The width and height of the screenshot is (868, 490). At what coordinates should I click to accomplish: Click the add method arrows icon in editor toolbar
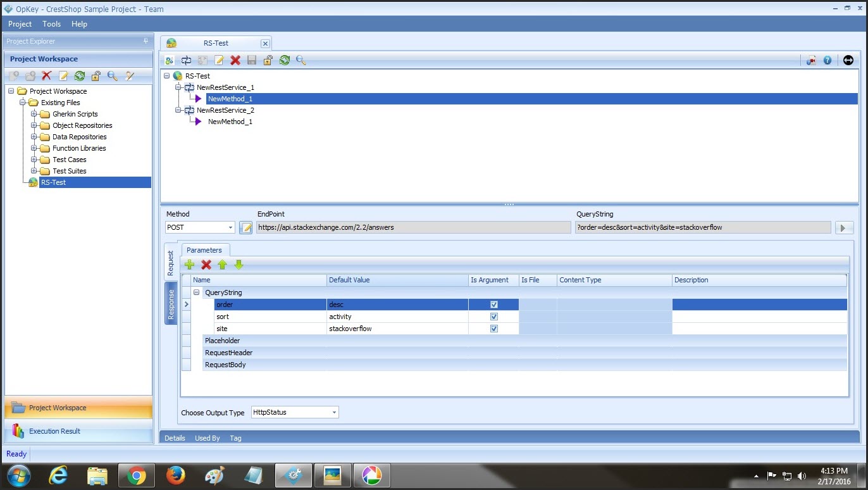[186, 60]
